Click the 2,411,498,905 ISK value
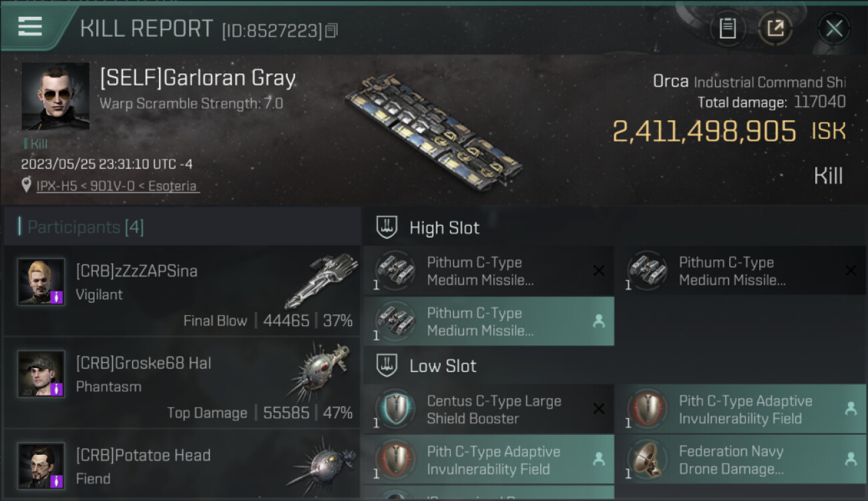The height and width of the screenshot is (501, 868). [x=728, y=132]
